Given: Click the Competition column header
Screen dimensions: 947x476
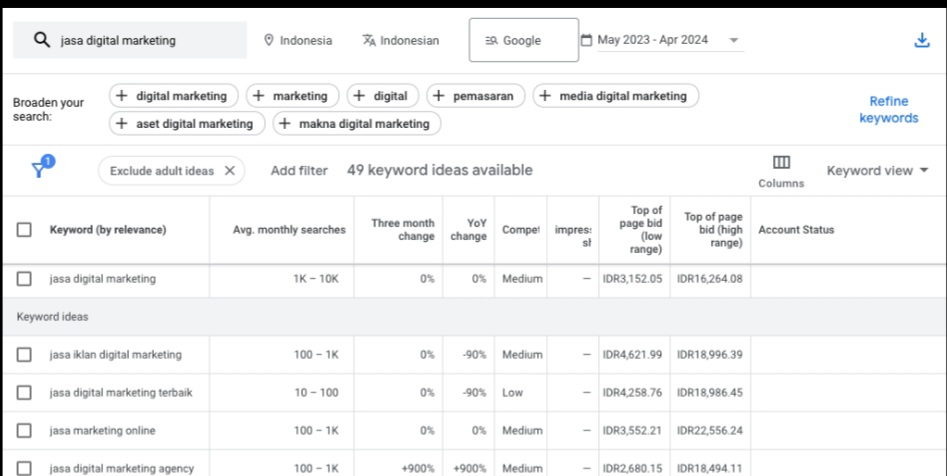Looking at the screenshot, I should point(521,230).
